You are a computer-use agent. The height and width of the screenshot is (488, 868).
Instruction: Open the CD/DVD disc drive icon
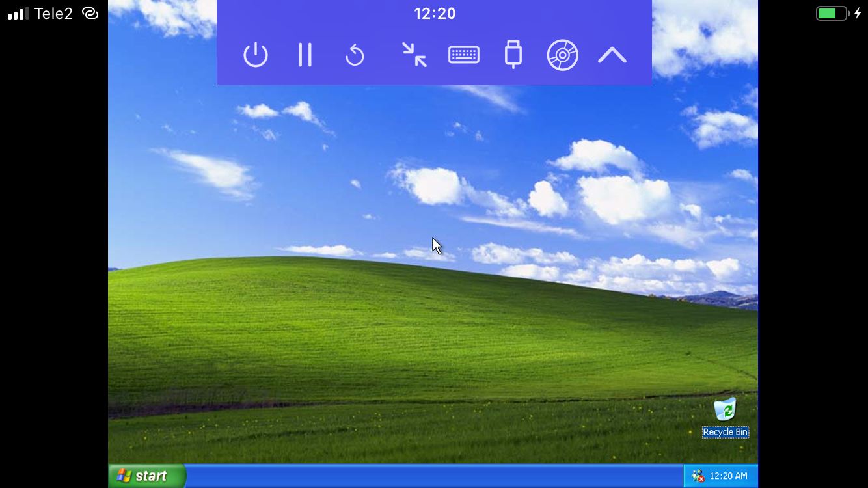(x=563, y=55)
